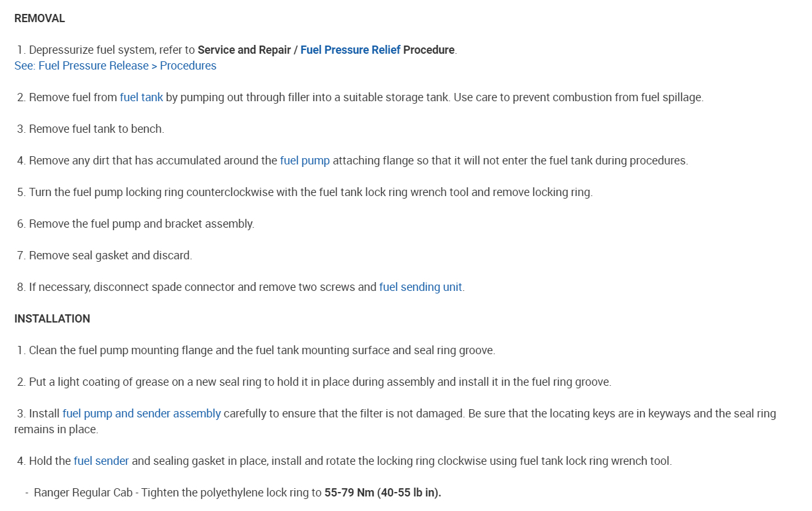Click the 'Remove seal gasket and discard' step

coord(110,255)
